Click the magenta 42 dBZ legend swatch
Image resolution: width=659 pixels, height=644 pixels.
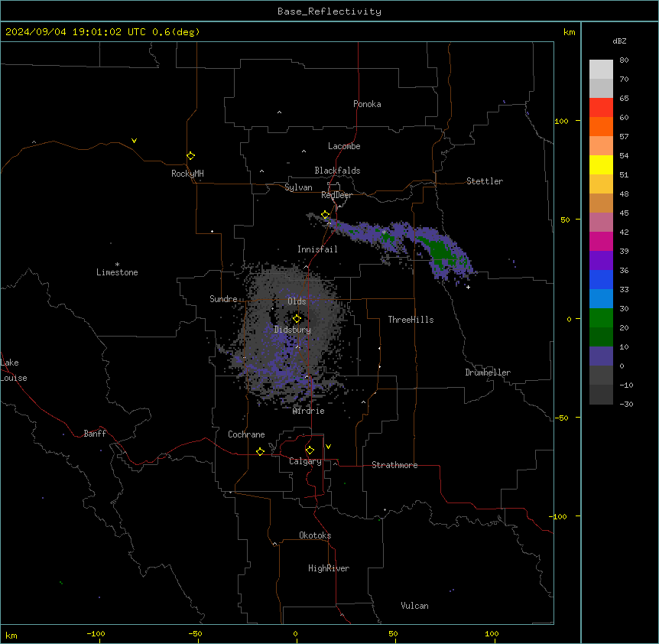[x=601, y=241]
